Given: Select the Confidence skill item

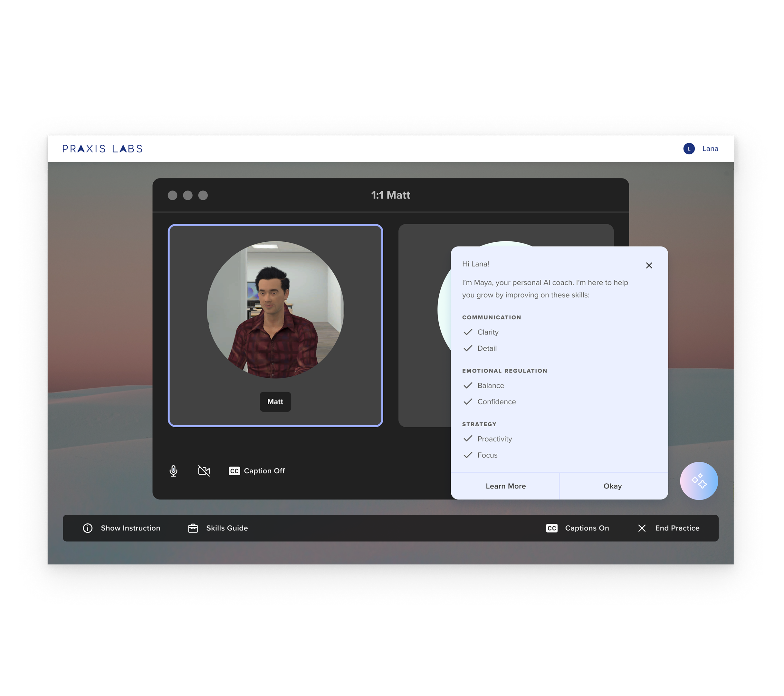Looking at the screenshot, I should pos(496,402).
